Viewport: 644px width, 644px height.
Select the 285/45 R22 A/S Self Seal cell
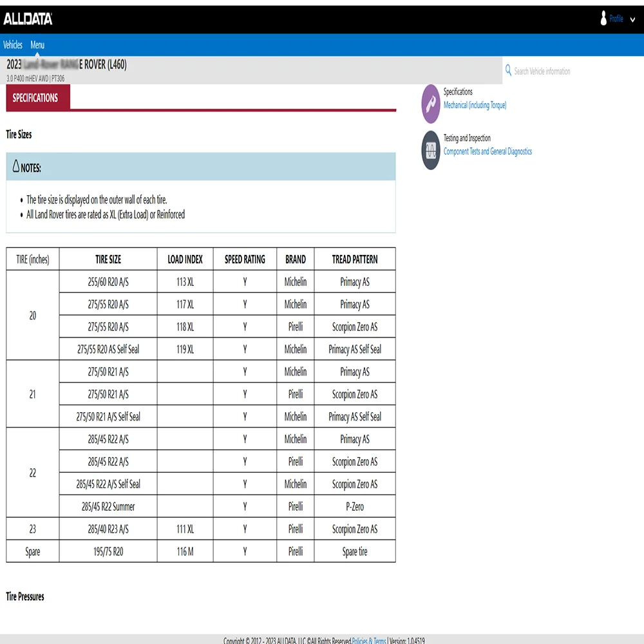click(x=108, y=484)
